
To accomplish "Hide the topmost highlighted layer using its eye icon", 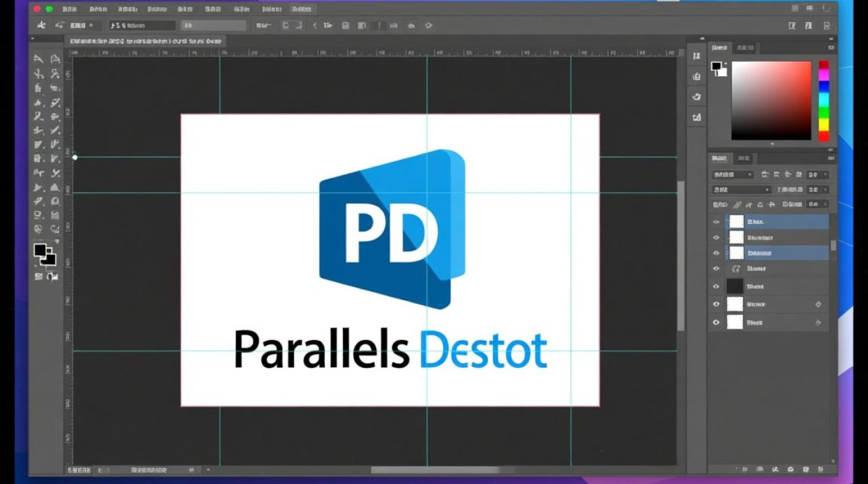I will (x=716, y=221).
